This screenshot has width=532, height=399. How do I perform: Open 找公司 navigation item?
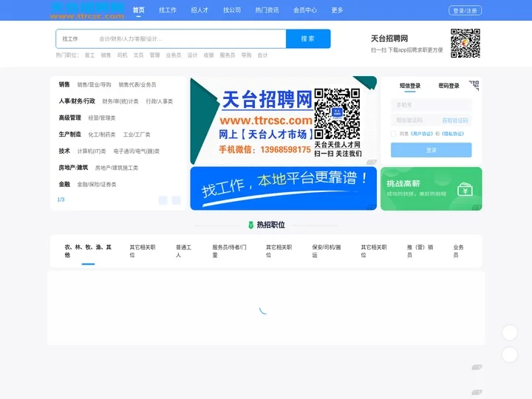(x=232, y=10)
